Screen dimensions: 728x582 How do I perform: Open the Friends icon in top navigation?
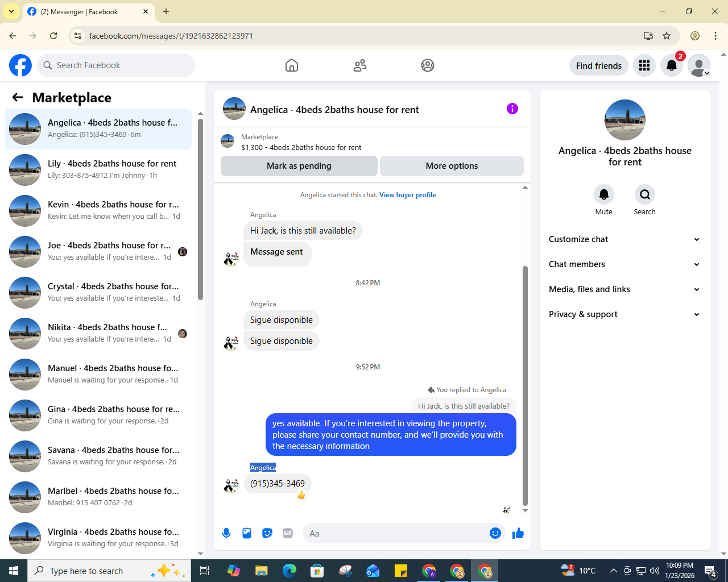click(x=360, y=65)
